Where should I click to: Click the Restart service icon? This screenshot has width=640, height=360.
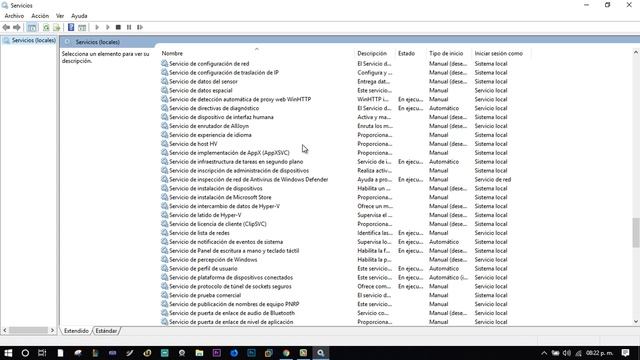click(x=140, y=27)
